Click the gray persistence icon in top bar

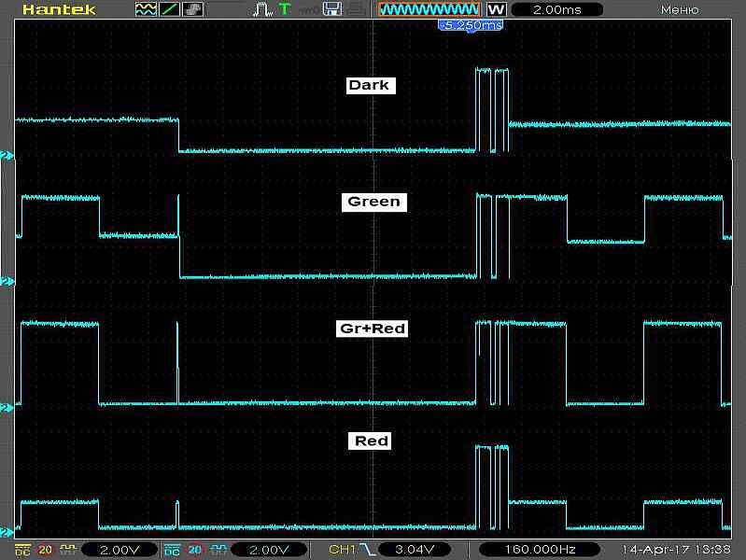[192, 9]
